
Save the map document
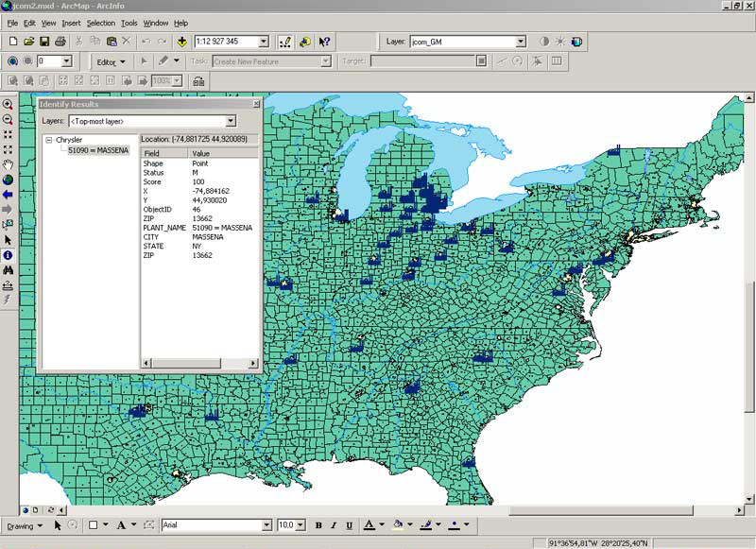coord(44,42)
